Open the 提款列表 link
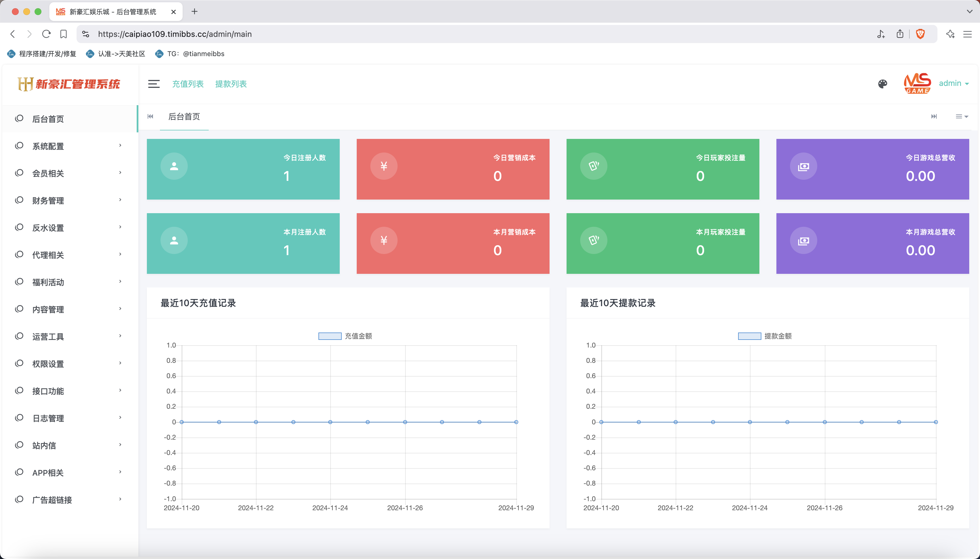This screenshot has height=559, width=980. click(x=231, y=84)
